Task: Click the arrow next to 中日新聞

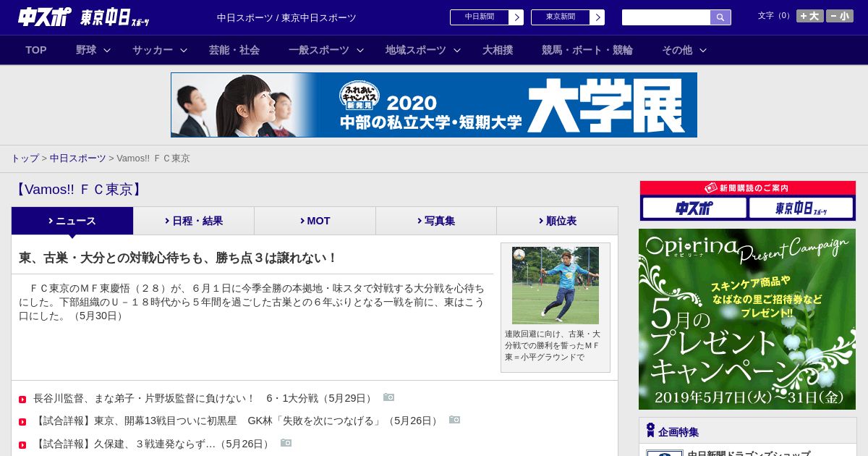Action: click(516, 17)
